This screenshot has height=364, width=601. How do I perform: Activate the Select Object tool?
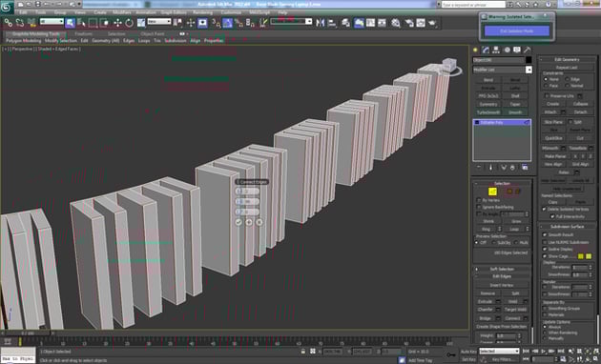click(x=71, y=23)
